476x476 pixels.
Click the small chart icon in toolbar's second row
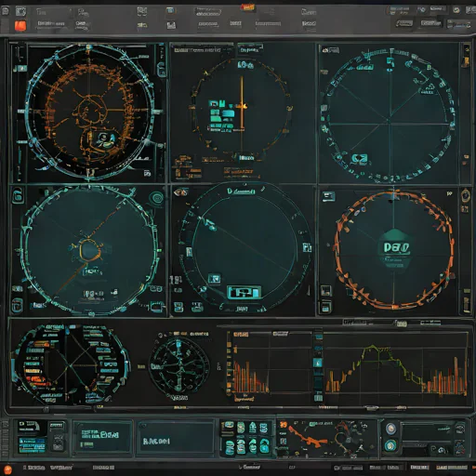(171, 25)
